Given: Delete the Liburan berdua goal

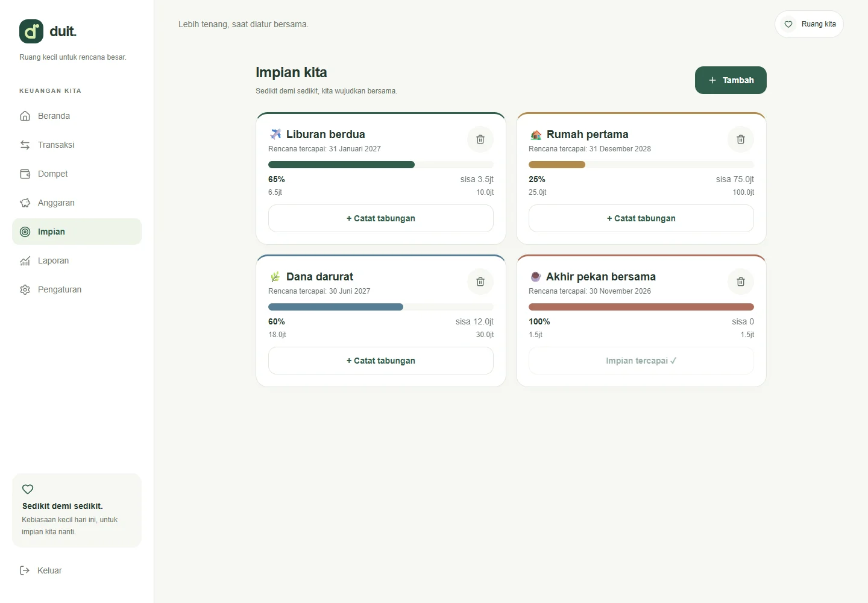Looking at the screenshot, I should click(x=480, y=139).
